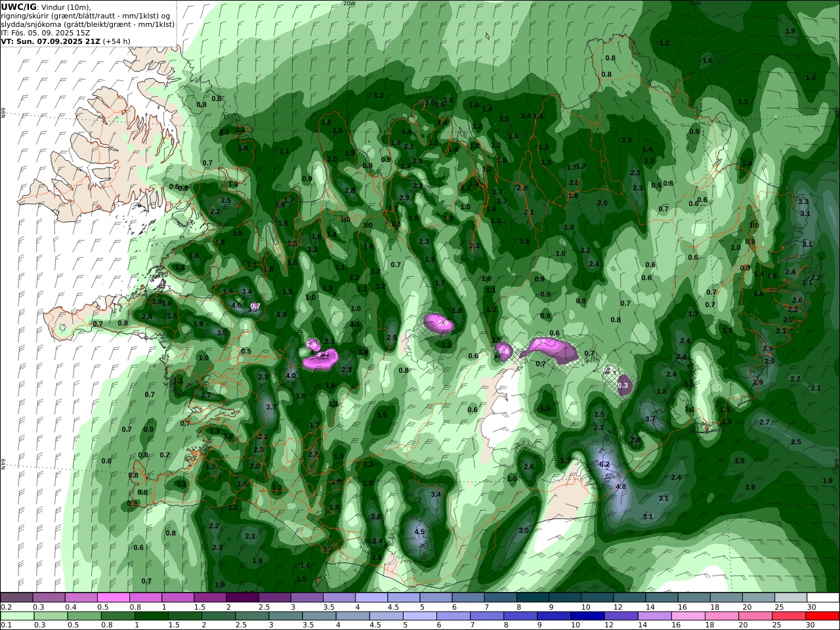This screenshot has height=630, width=840.
Task: Select the 0.3 value inside the purple snow patch
Action: click(623, 385)
